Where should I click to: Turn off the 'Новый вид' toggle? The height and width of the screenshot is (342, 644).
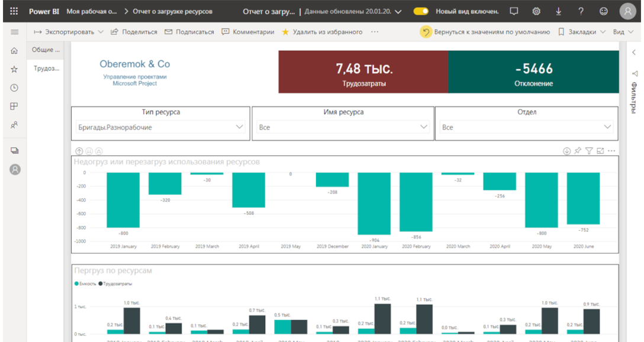[x=421, y=11]
